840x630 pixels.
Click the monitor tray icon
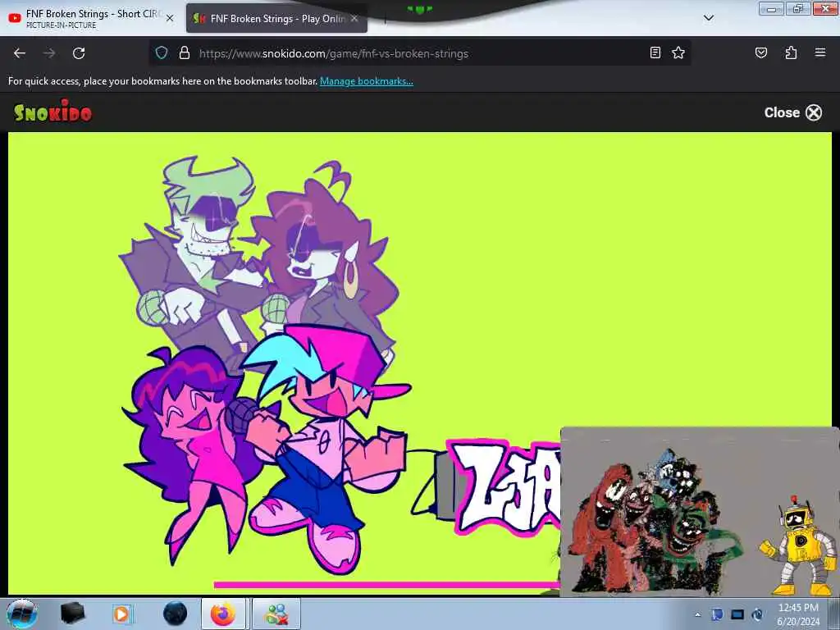(x=737, y=614)
